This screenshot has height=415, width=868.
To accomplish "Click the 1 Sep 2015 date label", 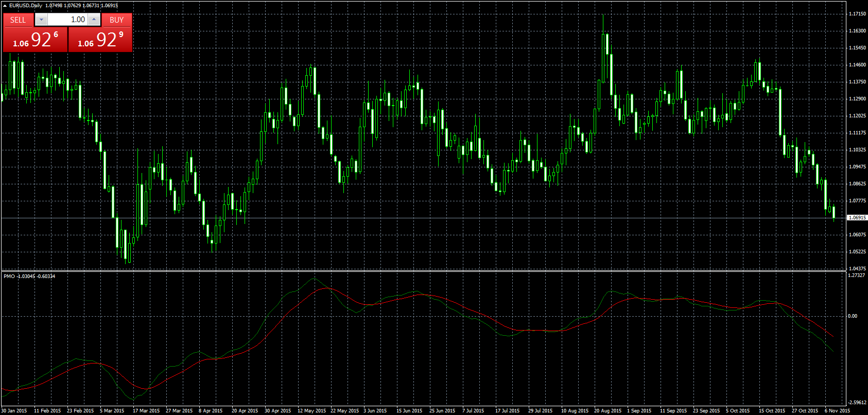I will click(639, 411).
